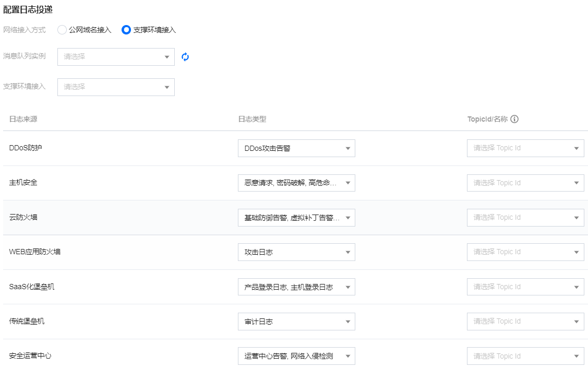Viewport: 588px width, 368px height.
Task: Choose Topic Id for 主机安全 row
Action: coord(525,183)
